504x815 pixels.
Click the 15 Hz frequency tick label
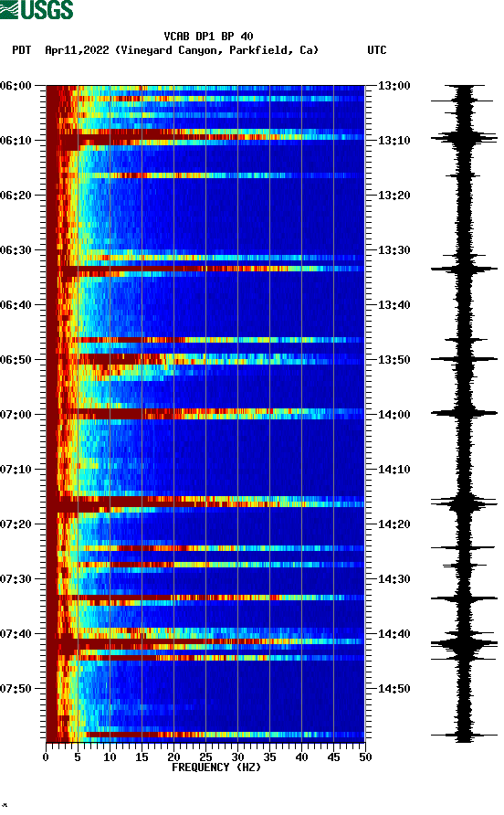[x=142, y=757]
